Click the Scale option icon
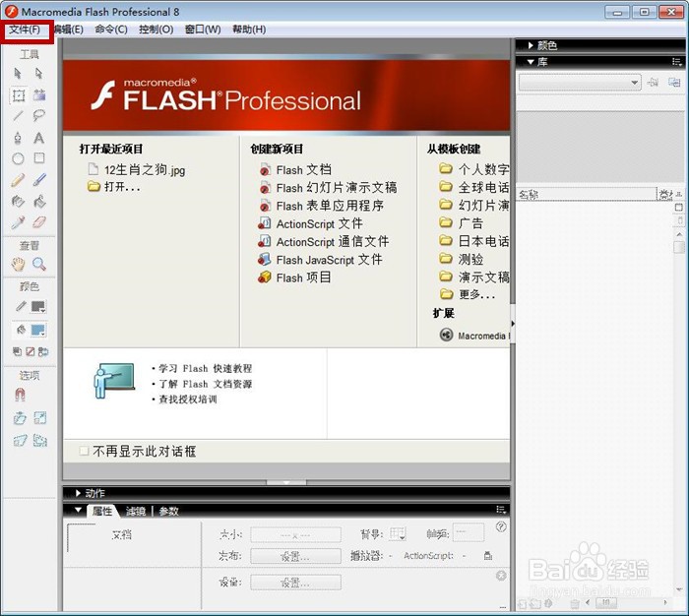Screen dimensions: 689x616 [x=40, y=417]
